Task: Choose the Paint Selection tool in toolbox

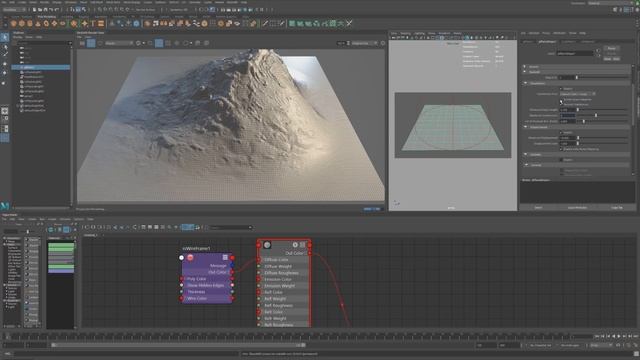Action: [5, 54]
